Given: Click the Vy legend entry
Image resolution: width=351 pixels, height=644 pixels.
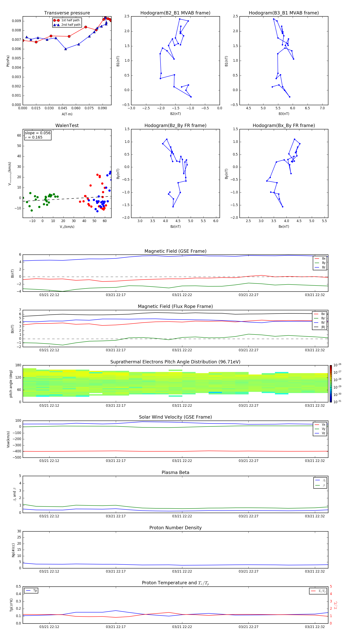Looking at the screenshot, I should point(320,429).
